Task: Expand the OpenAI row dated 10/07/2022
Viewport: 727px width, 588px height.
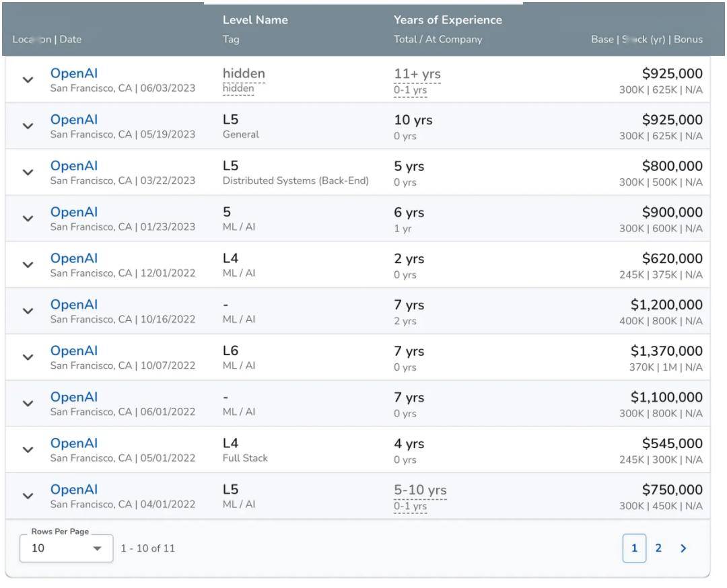Action: pyautogui.click(x=28, y=357)
